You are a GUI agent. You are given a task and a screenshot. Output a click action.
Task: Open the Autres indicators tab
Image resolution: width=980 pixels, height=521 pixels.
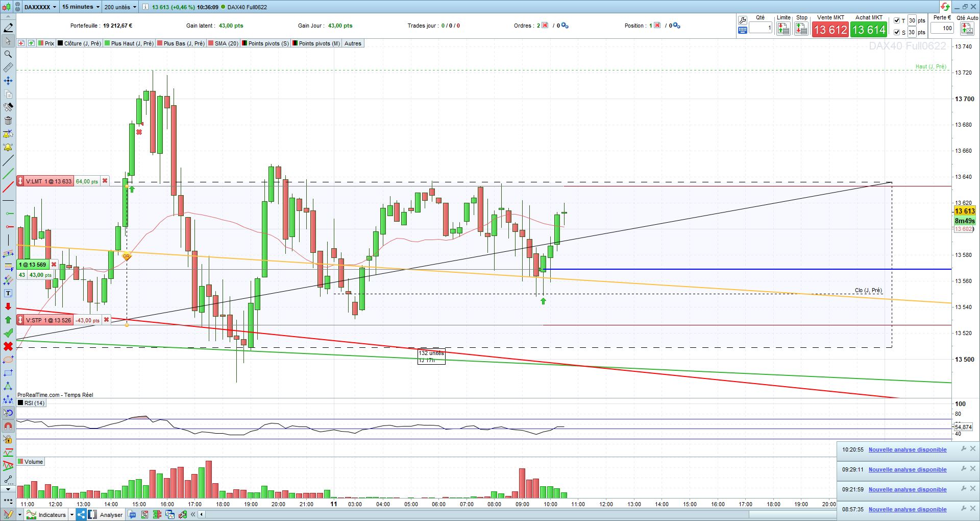pos(353,43)
